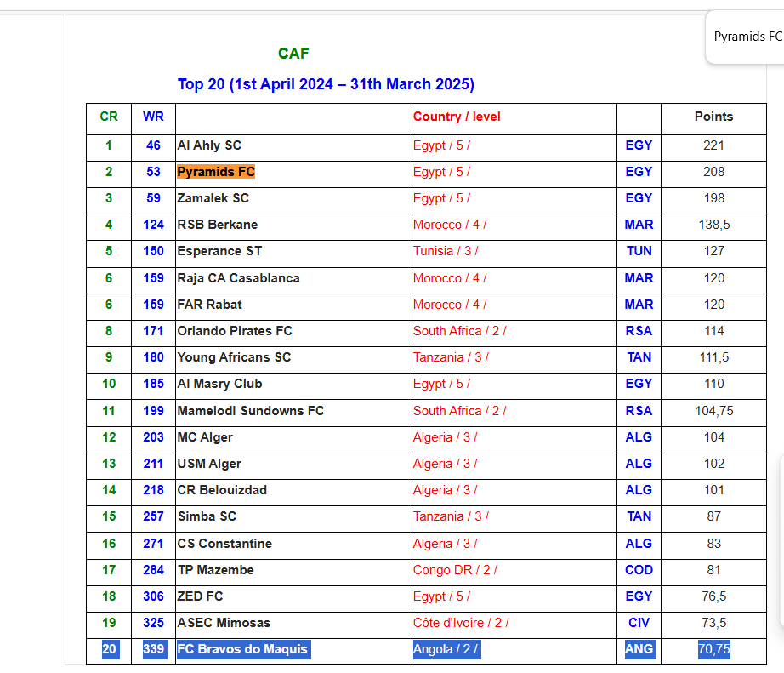Click the TUN country code

(x=639, y=251)
